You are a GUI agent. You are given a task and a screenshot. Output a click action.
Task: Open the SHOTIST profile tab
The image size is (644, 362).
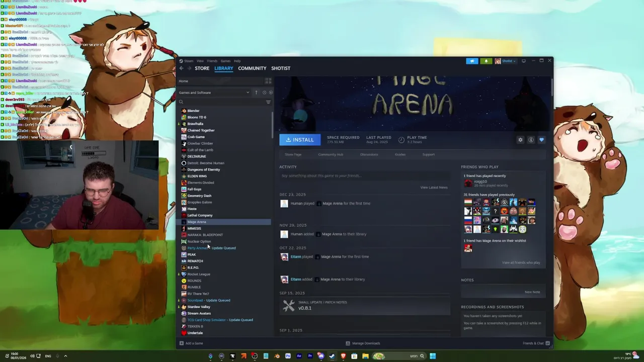tap(281, 68)
